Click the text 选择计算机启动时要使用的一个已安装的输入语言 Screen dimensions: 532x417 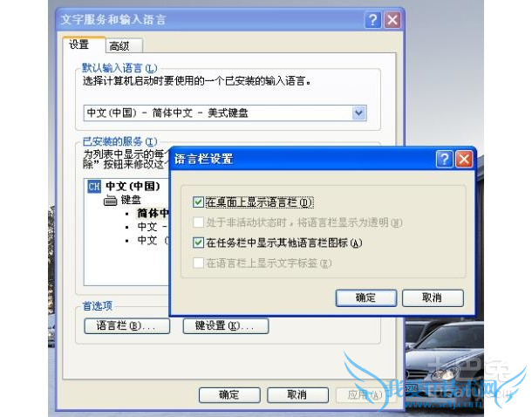coord(197,81)
